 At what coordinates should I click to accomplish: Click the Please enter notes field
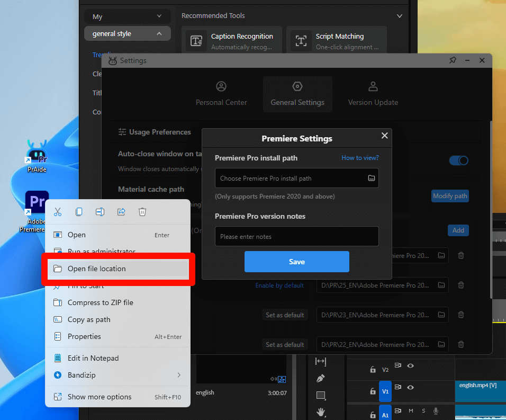click(296, 236)
